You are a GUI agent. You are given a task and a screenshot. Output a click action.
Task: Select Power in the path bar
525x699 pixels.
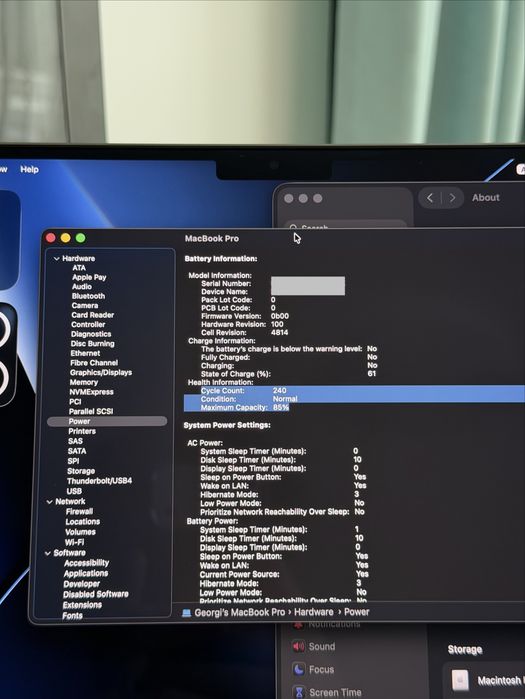click(357, 612)
